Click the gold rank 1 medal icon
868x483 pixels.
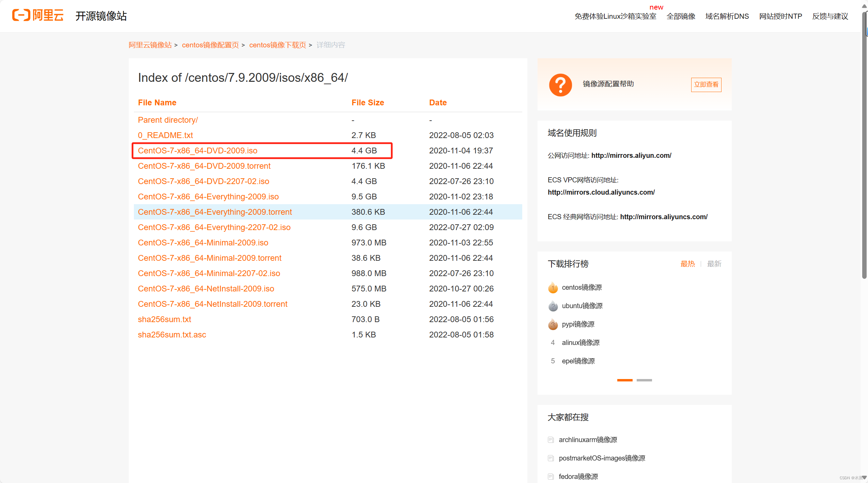point(553,288)
